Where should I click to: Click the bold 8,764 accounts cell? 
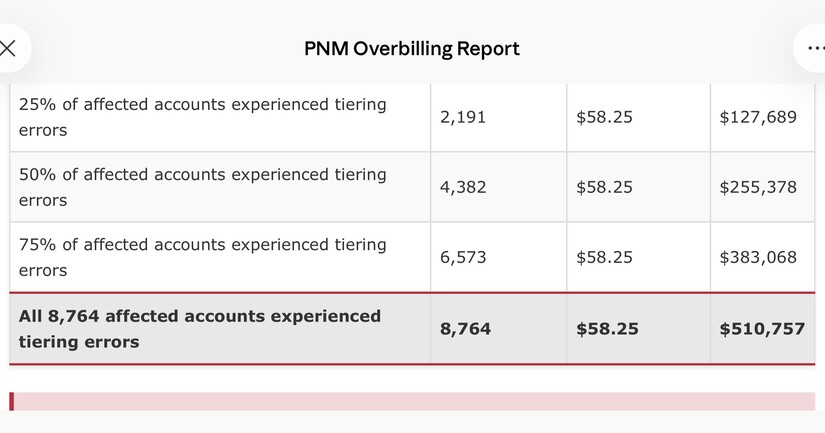[465, 328]
